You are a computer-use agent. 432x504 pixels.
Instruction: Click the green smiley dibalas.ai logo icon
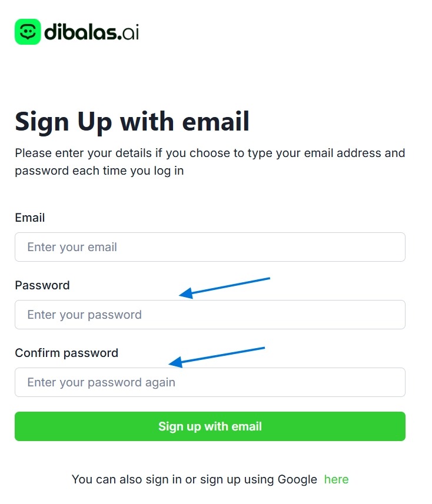tap(28, 32)
